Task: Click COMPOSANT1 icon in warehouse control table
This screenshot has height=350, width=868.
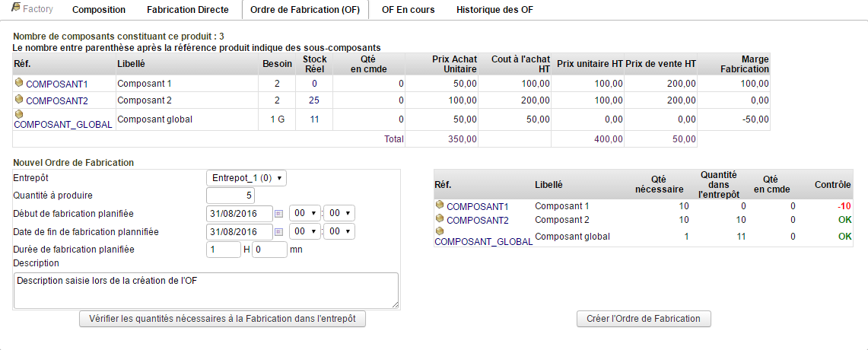Action: coord(440,205)
